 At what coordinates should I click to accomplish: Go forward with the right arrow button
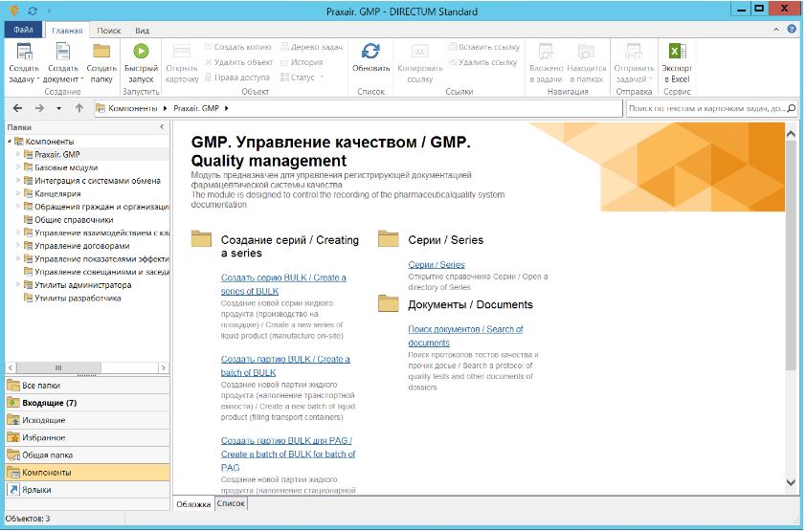click(39, 108)
